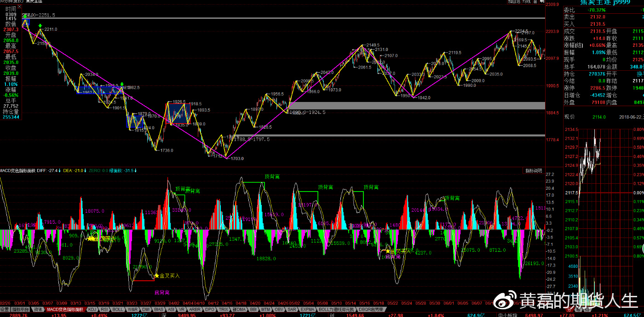Click the panel collapse arrow beside 窗
This screenshot has width=644, height=317.
pos(541,2)
